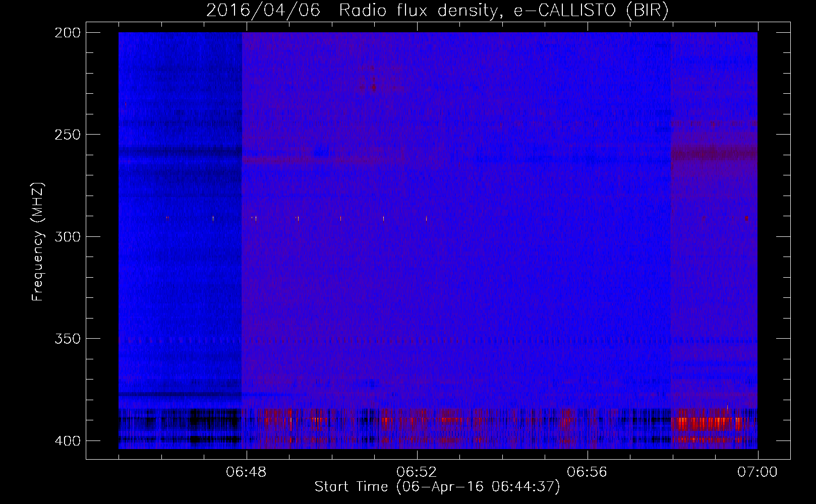Click the 200 frequency tick label

pyautogui.click(x=67, y=33)
